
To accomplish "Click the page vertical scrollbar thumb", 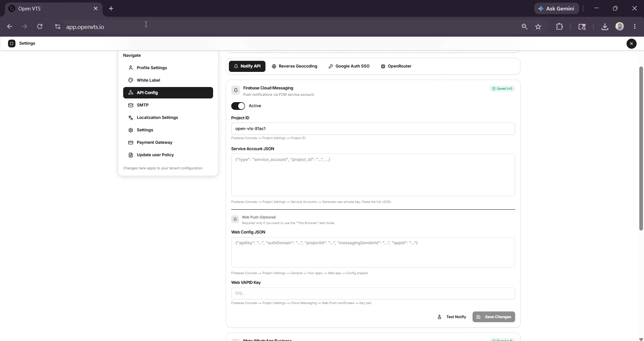I will click(641, 148).
